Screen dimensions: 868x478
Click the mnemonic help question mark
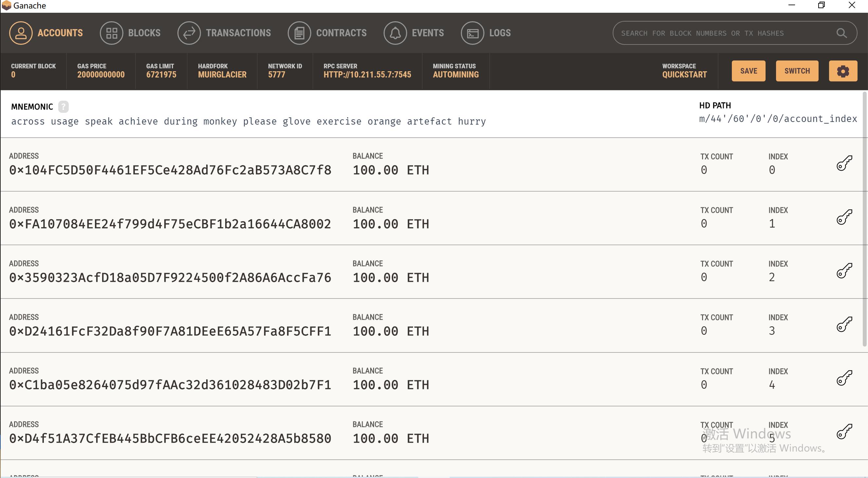tap(63, 107)
